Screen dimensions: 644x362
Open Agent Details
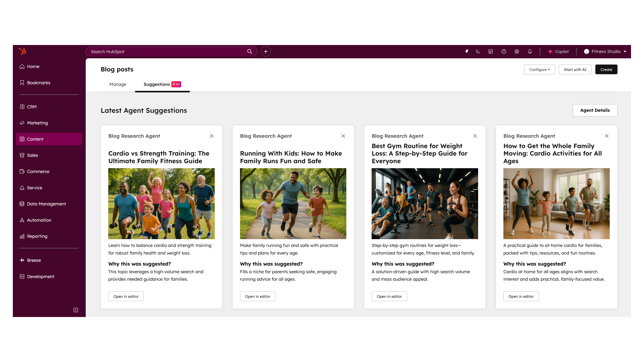pyautogui.click(x=595, y=110)
